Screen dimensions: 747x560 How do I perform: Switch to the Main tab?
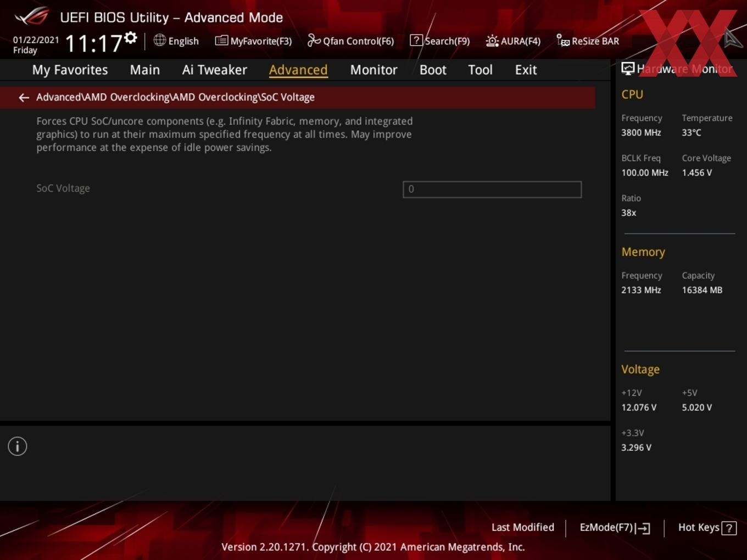pos(145,70)
